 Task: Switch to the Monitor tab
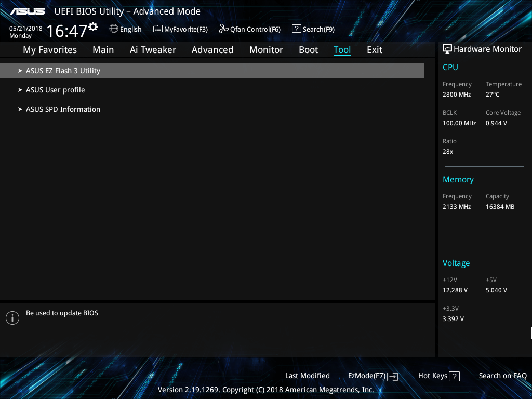[x=266, y=50]
